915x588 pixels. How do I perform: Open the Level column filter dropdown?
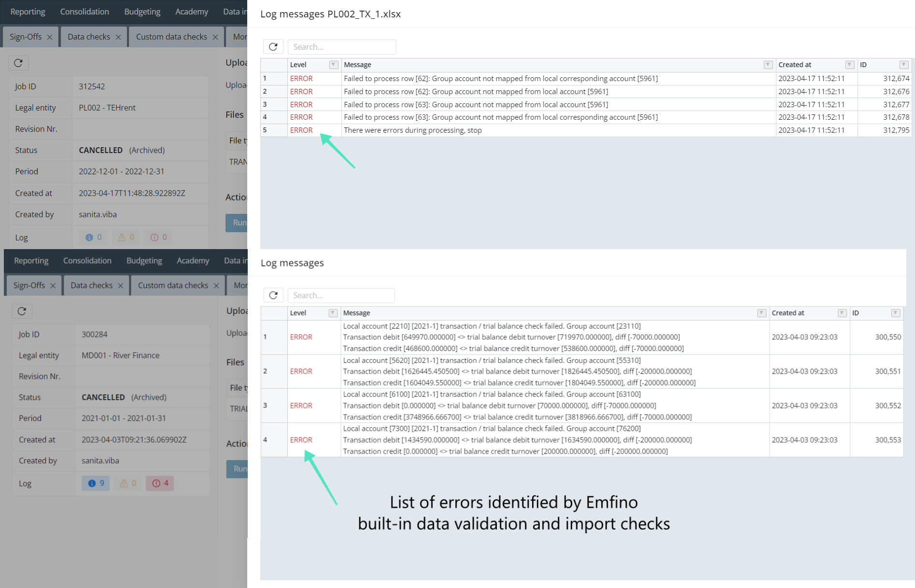click(x=333, y=64)
